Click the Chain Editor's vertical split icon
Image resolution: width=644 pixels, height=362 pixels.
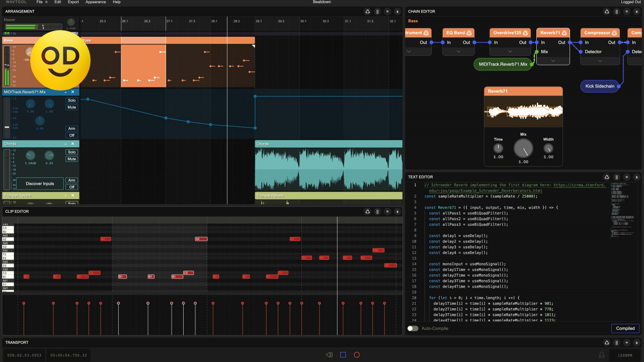(x=617, y=11)
